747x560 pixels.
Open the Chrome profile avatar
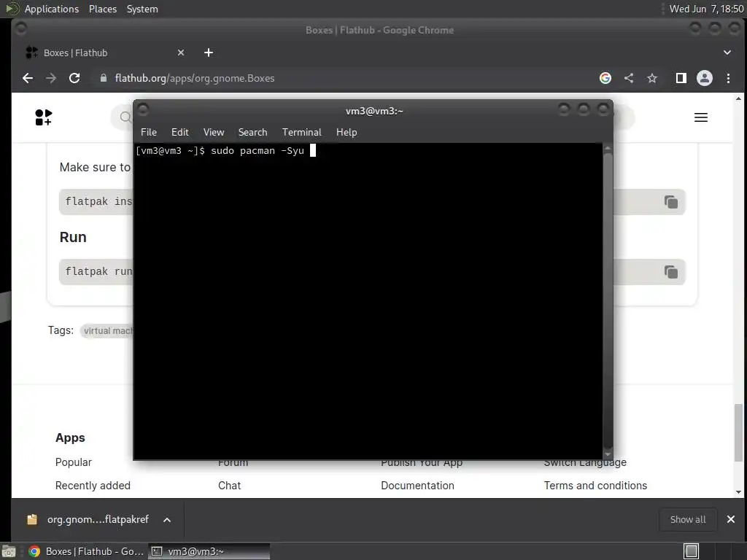[705, 78]
